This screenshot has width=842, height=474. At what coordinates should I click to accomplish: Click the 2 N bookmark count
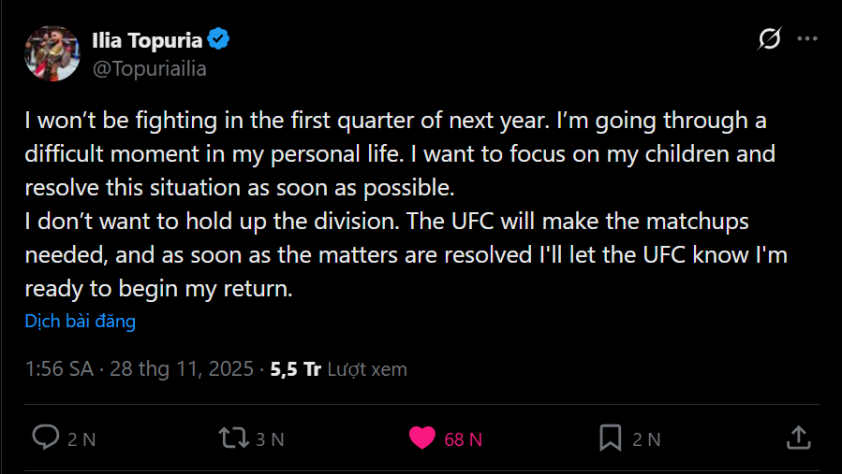coord(646,439)
